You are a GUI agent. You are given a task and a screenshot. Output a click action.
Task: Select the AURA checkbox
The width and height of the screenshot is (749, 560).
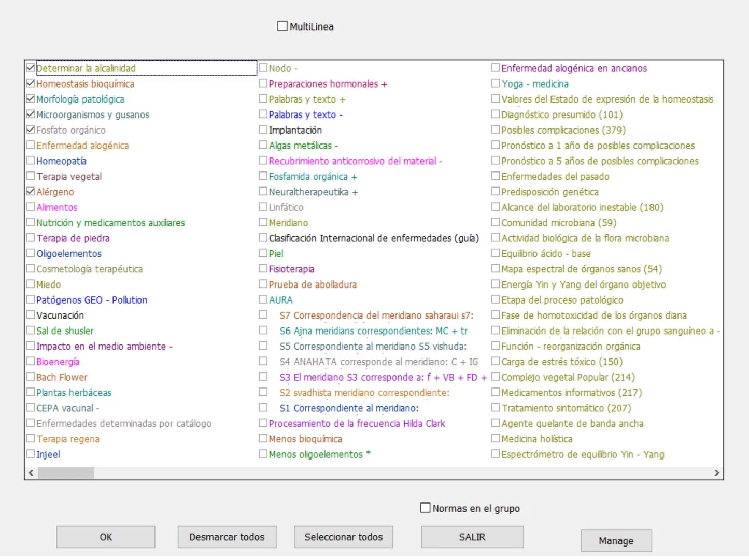263,299
